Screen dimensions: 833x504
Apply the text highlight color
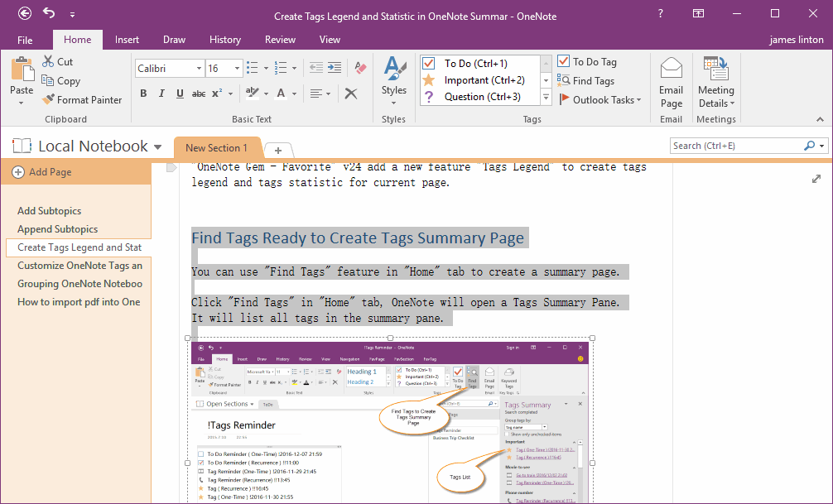point(252,94)
